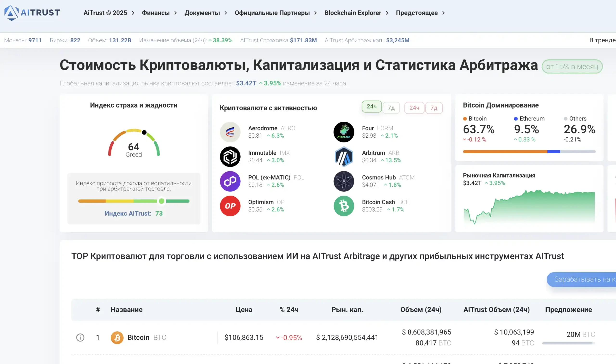
Task: Open the Cosmos Hub ATOM coin icon
Action: [344, 181]
